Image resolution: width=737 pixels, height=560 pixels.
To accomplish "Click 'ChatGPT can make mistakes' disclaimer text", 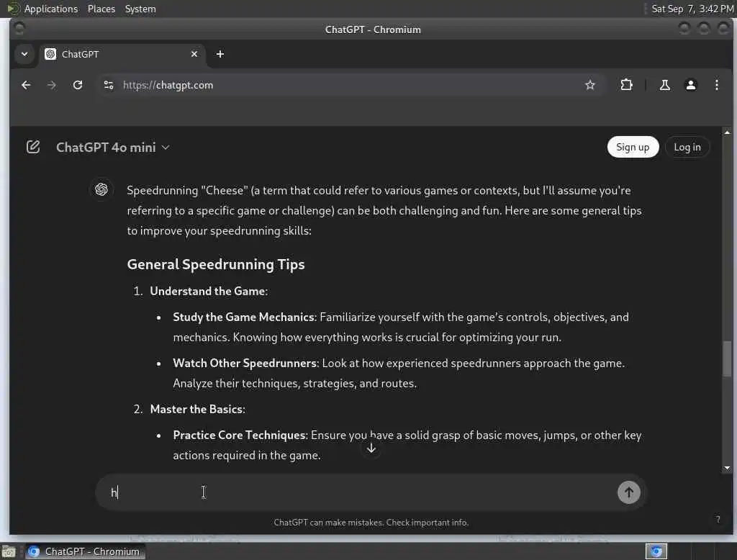I will tap(371, 523).
